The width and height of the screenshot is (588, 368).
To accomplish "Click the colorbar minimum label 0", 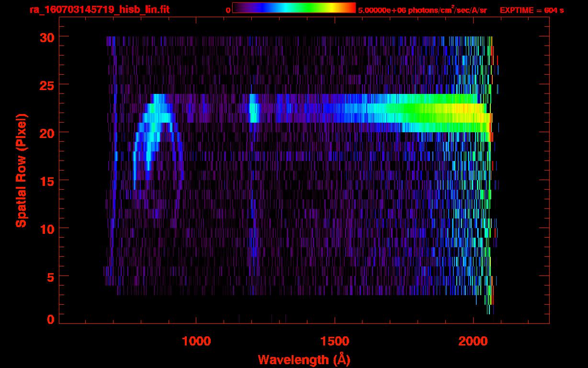I will pyautogui.click(x=228, y=10).
